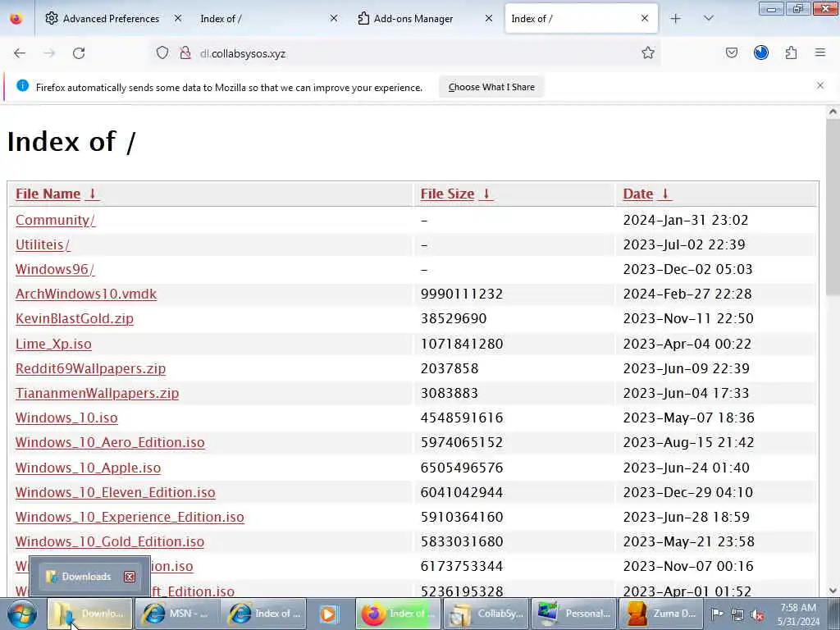Screen dimensions: 840x630
Task: Reload the page with the refresh icon
Action: coord(79,53)
